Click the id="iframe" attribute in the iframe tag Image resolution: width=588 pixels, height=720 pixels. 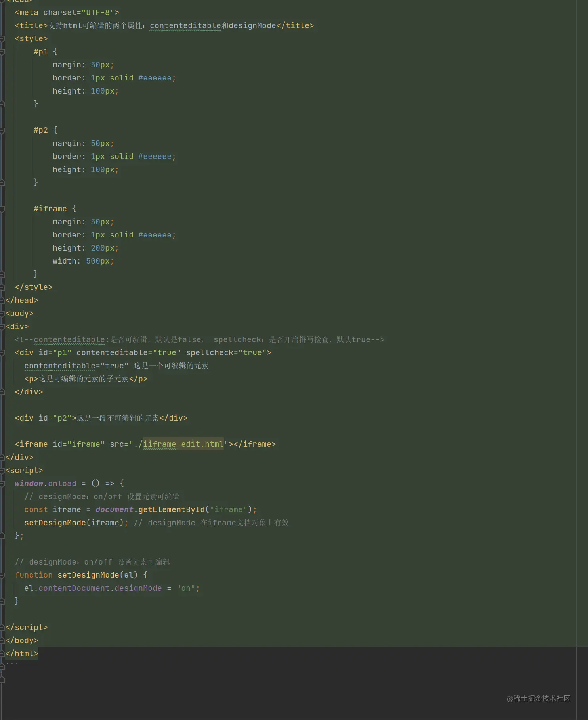[x=79, y=444]
